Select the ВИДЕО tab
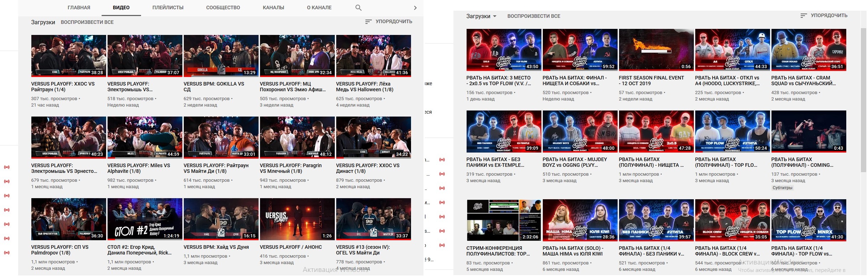868x278 pixels. coord(121,7)
